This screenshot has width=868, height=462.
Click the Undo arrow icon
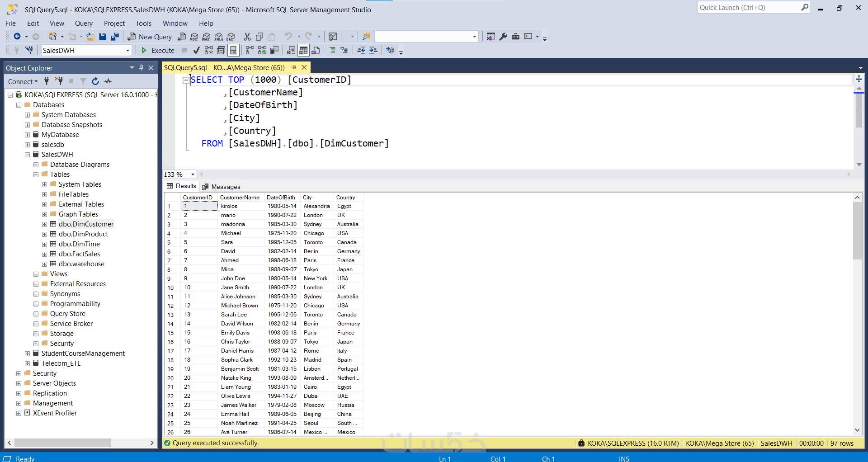tap(288, 37)
